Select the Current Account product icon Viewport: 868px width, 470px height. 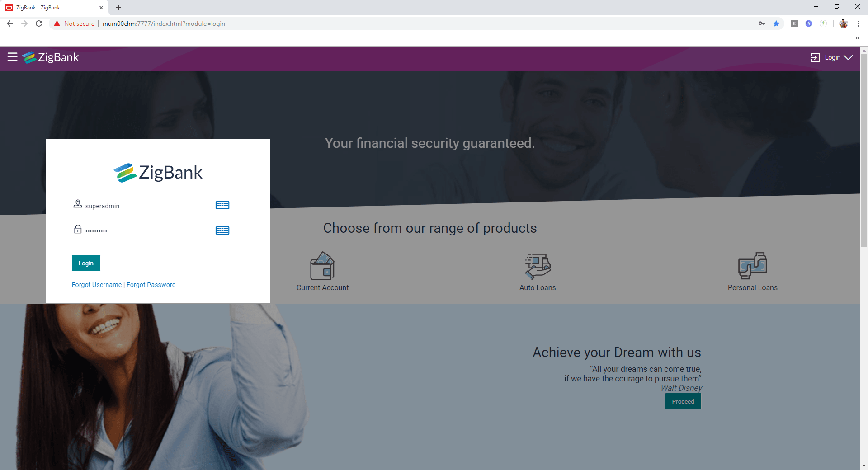click(322, 266)
